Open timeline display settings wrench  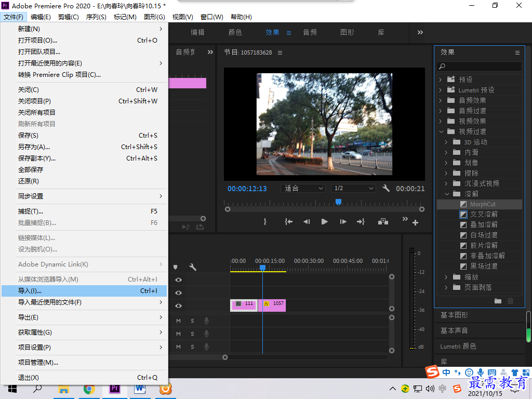tap(193, 267)
